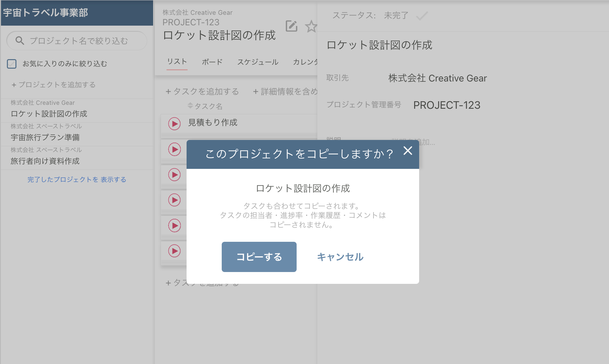Toggle the お気に入りのみに絞り込む checkbox
609x364 pixels.
point(11,64)
